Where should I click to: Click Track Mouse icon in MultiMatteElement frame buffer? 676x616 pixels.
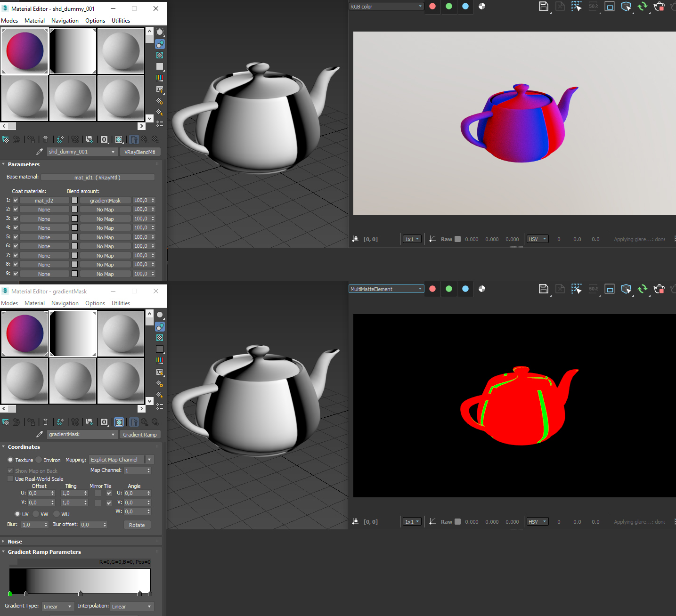(577, 289)
